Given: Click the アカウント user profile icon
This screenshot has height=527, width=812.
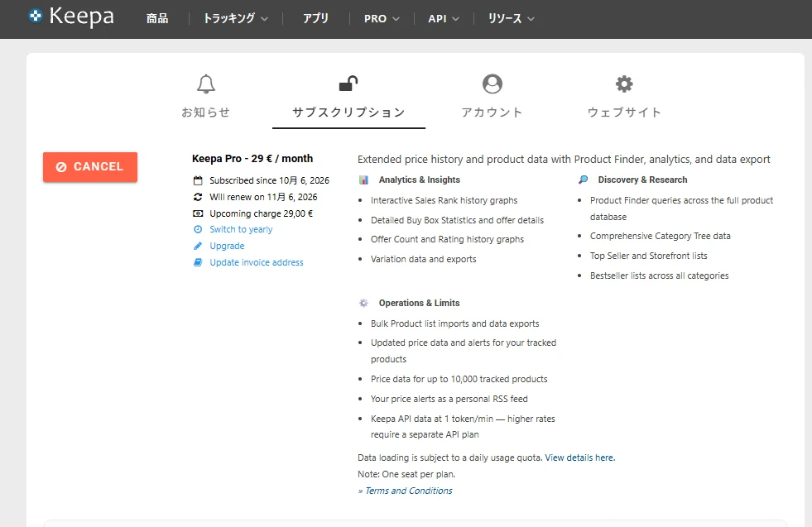Looking at the screenshot, I should [x=492, y=84].
